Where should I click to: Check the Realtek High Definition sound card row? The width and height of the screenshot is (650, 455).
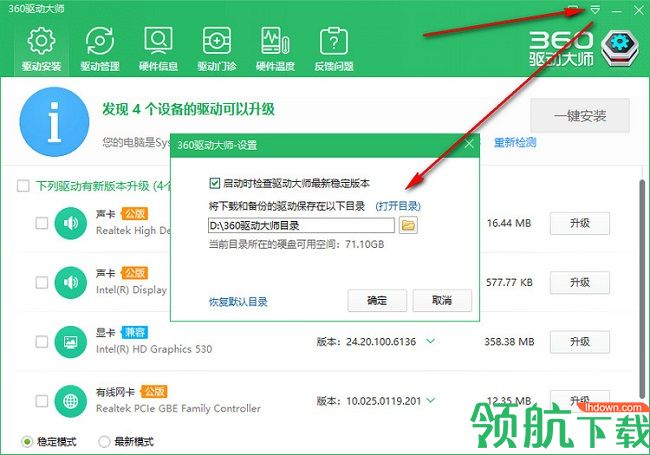41,223
